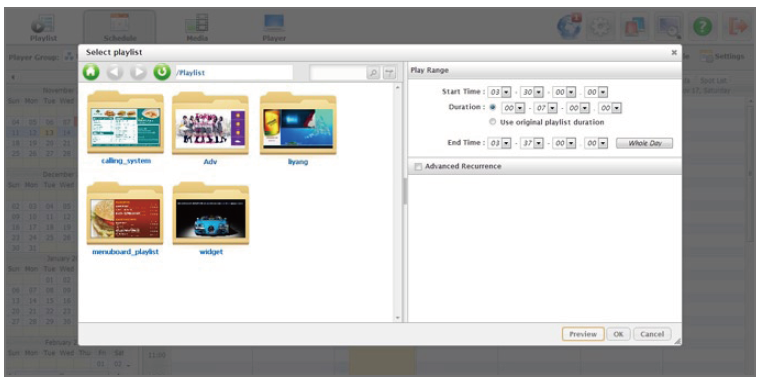Click the Whole Day button

(x=645, y=143)
